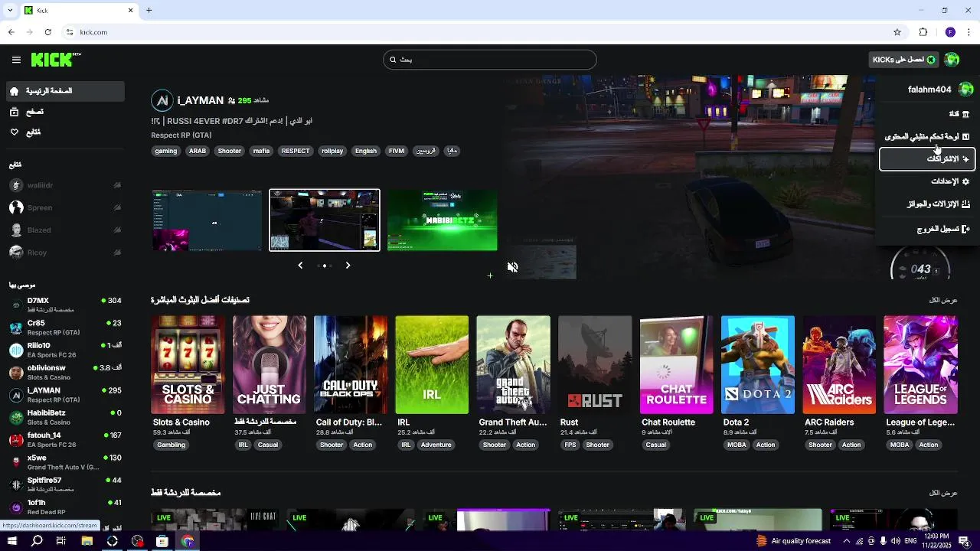Unmute the featured stream player
The image size is (980, 551).
click(x=513, y=267)
